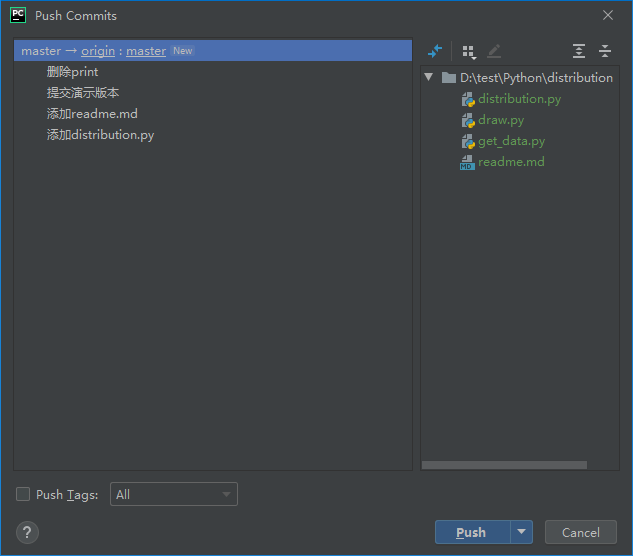Click the PyCharm logo icon in title bar
The height and width of the screenshot is (556, 633).
[18, 15]
